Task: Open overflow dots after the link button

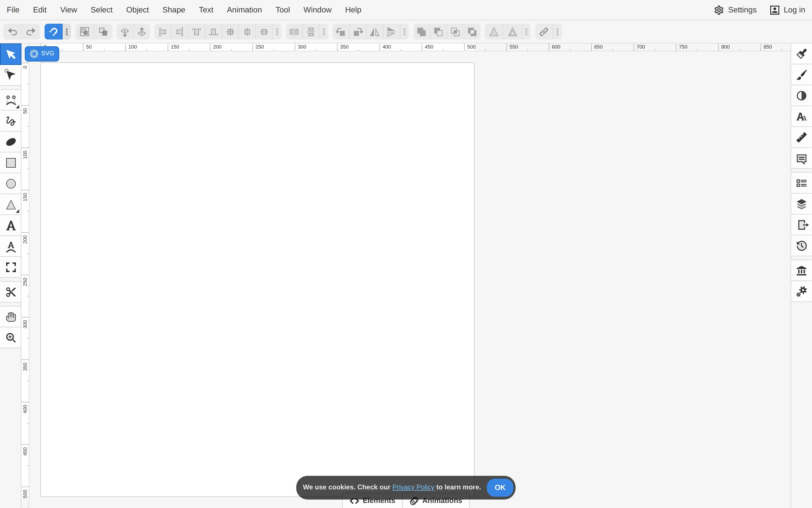Action: (557, 32)
